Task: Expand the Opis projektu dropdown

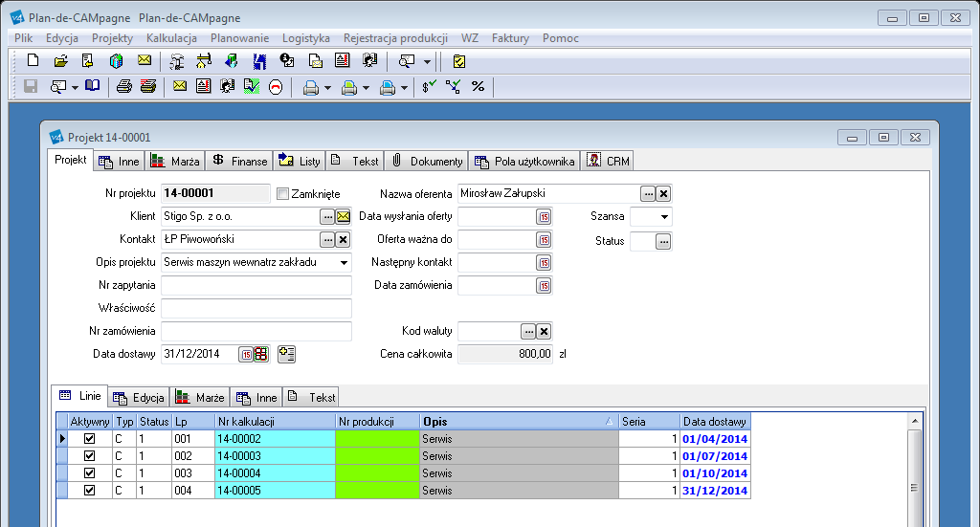Action: click(344, 263)
